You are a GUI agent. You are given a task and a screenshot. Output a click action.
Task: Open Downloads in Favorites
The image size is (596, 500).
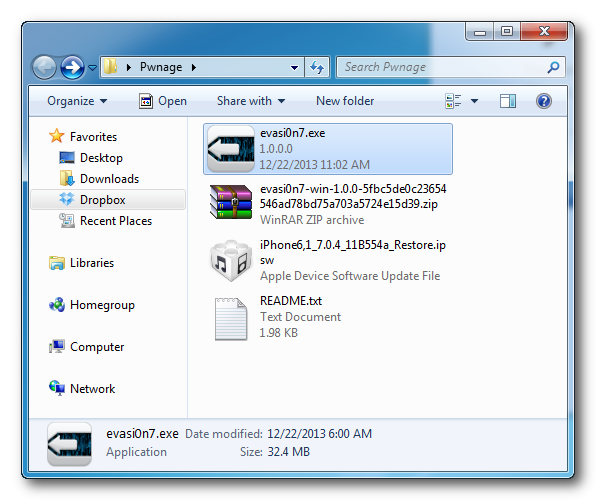(109, 179)
